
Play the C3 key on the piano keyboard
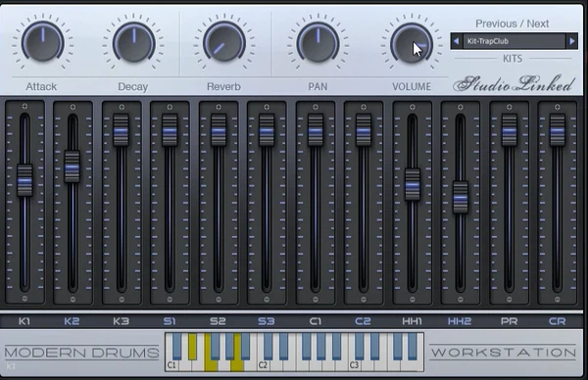point(354,364)
